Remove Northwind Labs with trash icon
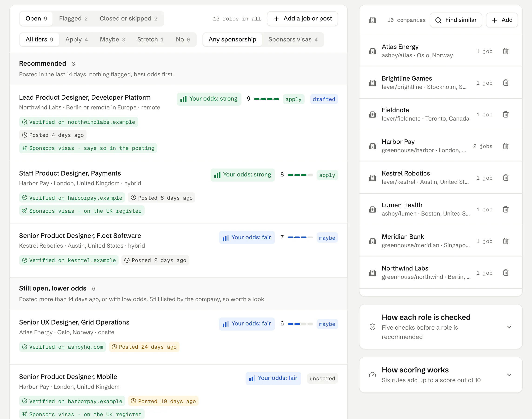532x419 pixels. tap(505, 273)
